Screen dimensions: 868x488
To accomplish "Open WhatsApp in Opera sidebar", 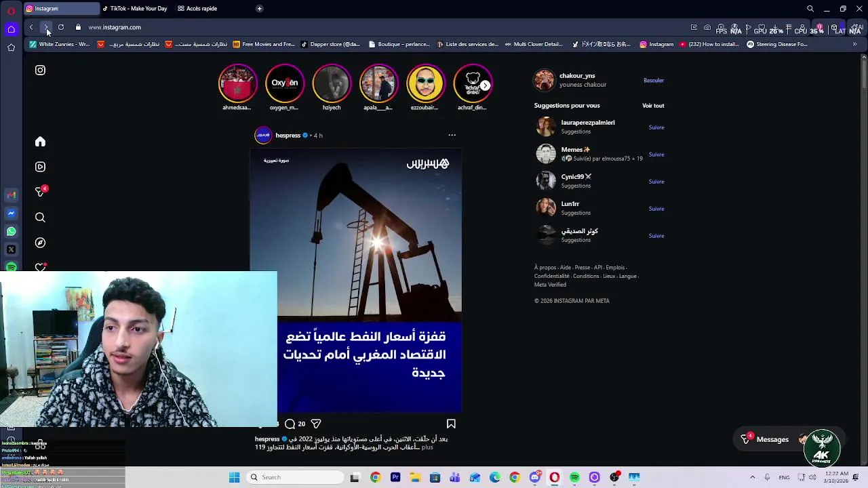I will click(x=11, y=231).
